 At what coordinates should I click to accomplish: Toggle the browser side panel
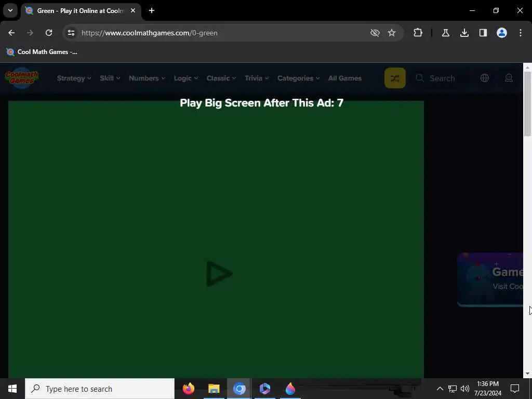coord(483,33)
